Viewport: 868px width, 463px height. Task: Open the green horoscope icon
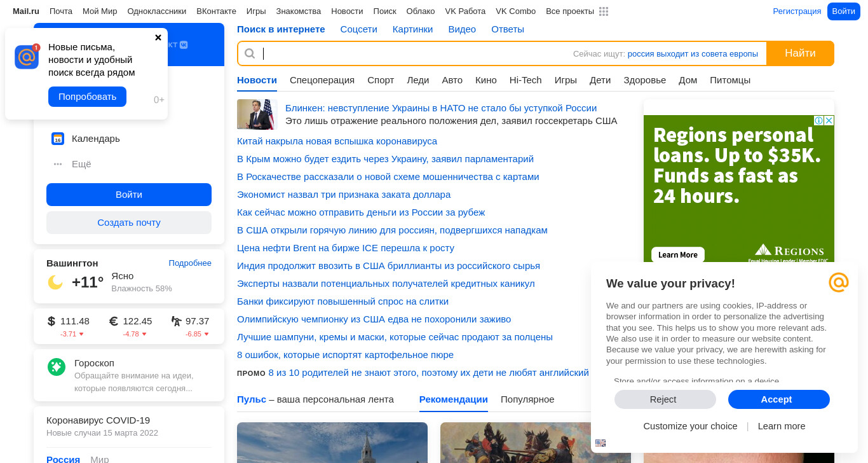click(x=57, y=367)
